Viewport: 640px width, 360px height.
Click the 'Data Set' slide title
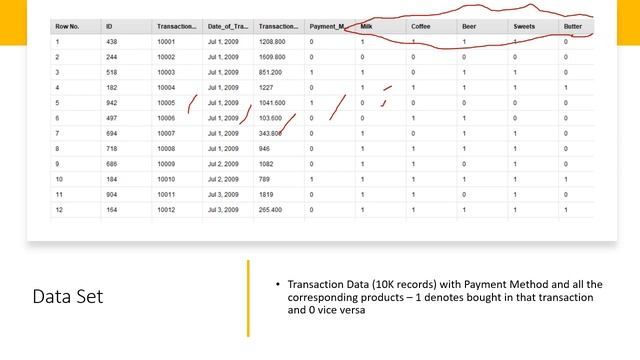click(x=68, y=297)
